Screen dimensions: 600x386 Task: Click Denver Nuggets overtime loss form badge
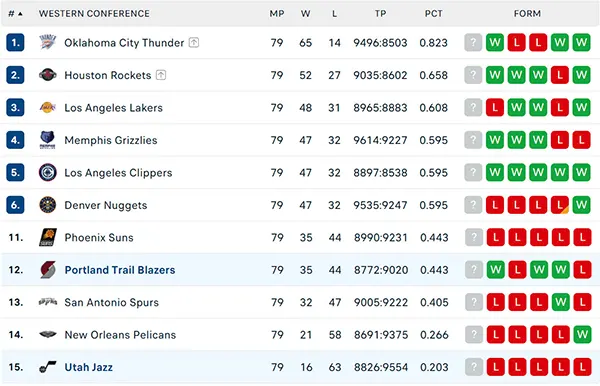pos(560,205)
